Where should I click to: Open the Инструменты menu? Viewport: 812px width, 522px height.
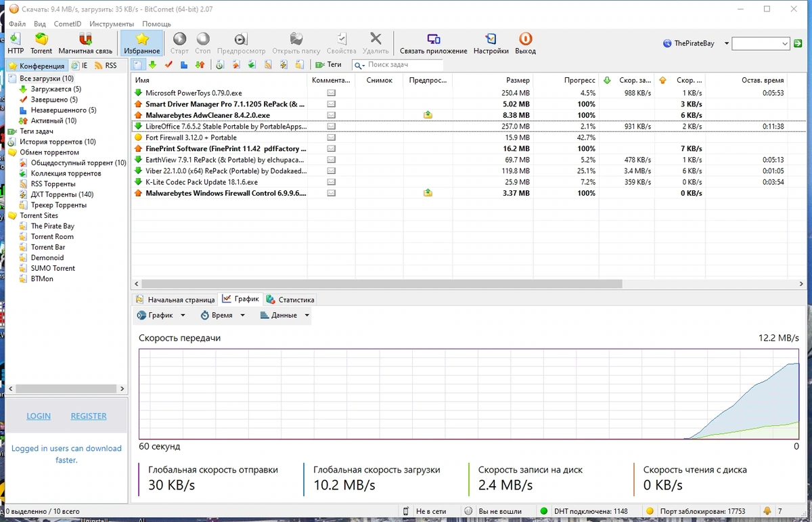[112, 24]
